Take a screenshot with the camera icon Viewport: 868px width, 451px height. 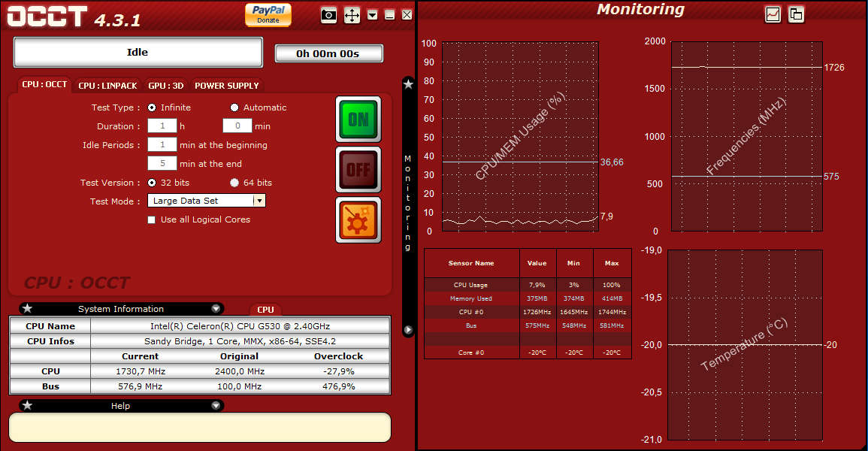point(329,15)
